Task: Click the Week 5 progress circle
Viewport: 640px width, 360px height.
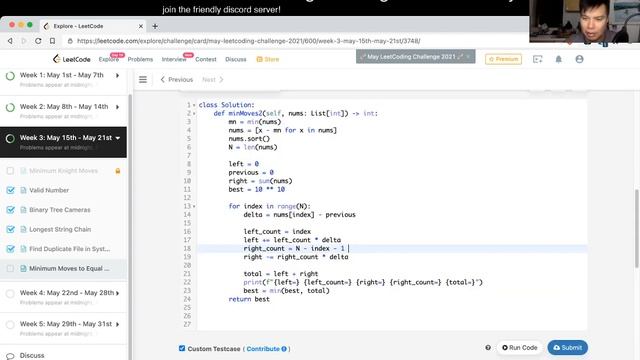Action: pyautogui.click(x=11, y=325)
